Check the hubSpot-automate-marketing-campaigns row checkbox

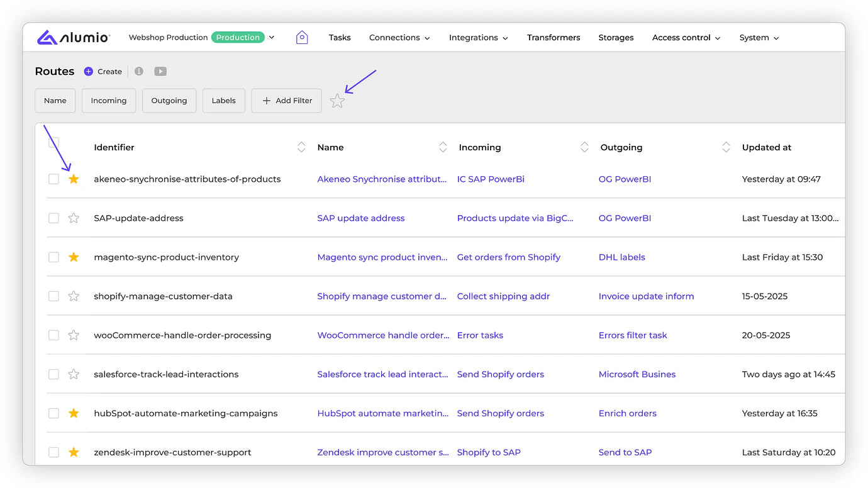coord(54,413)
